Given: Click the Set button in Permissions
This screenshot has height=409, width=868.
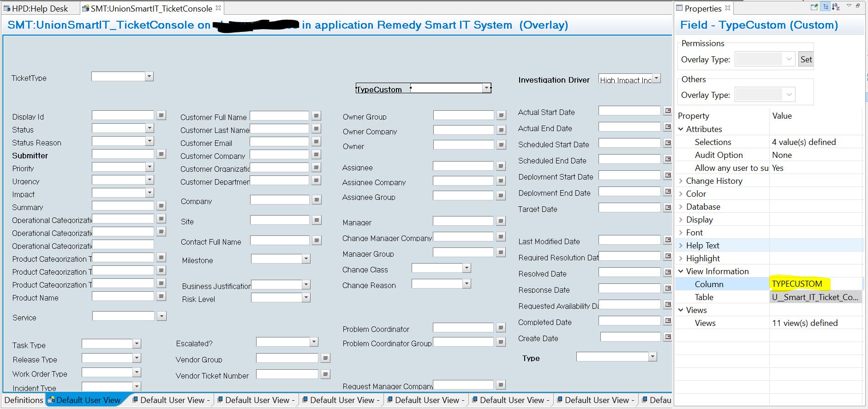Looking at the screenshot, I should coord(806,59).
